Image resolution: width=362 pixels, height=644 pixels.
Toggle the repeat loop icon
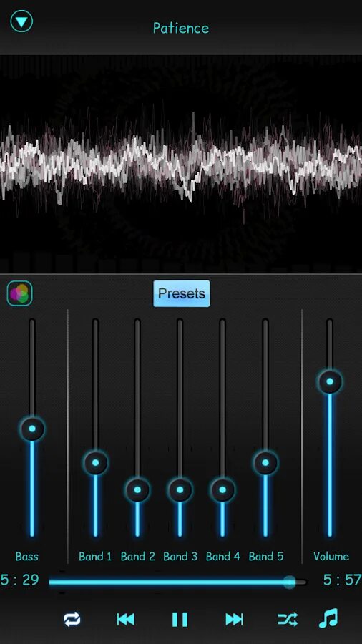(x=72, y=619)
